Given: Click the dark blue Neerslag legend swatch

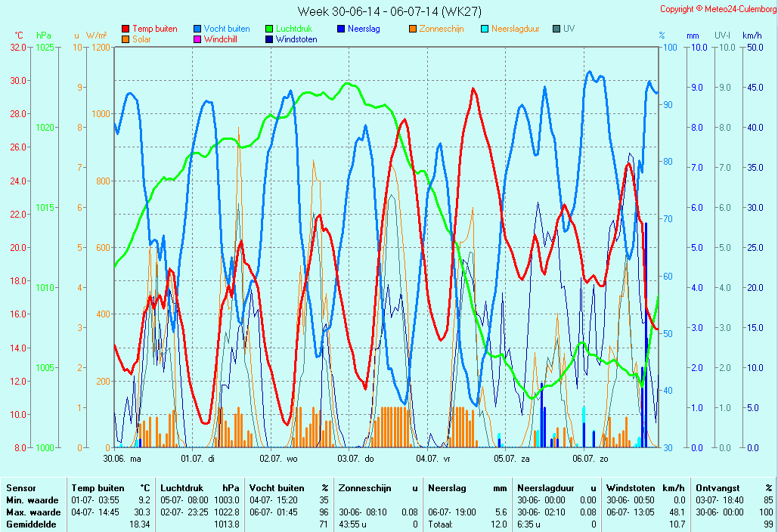Looking at the screenshot, I should point(341,29).
